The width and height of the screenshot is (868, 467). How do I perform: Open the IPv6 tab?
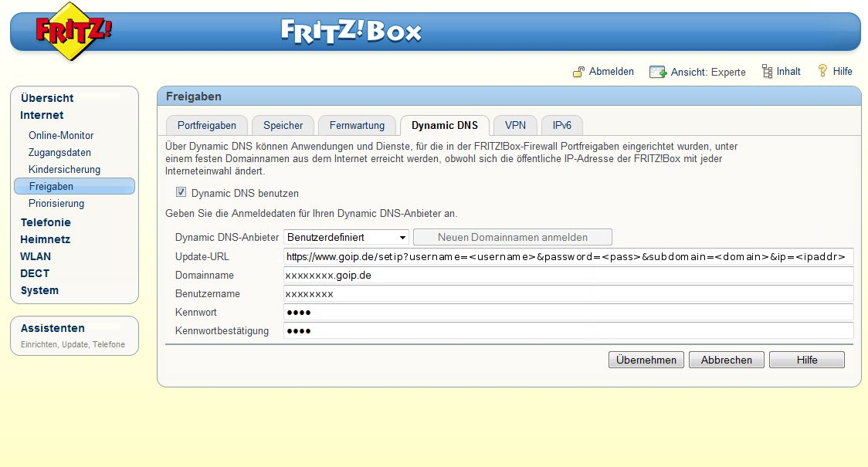click(561, 125)
